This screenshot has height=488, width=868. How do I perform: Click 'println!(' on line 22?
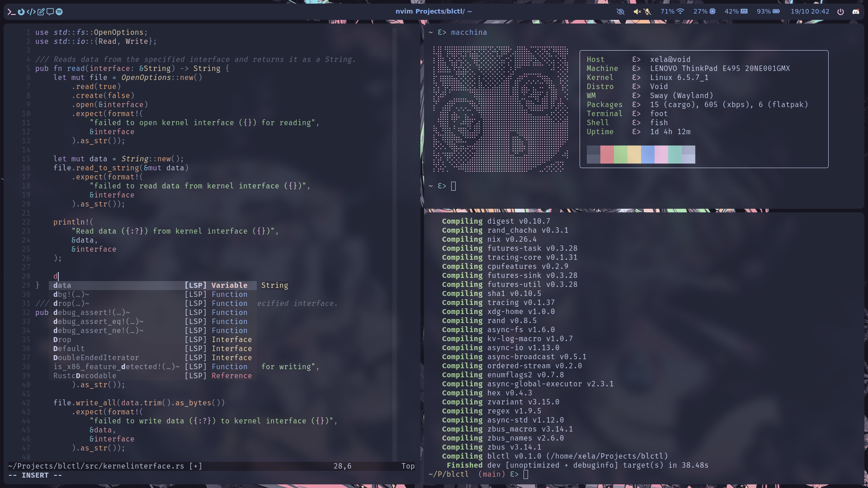click(x=73, y=222)
